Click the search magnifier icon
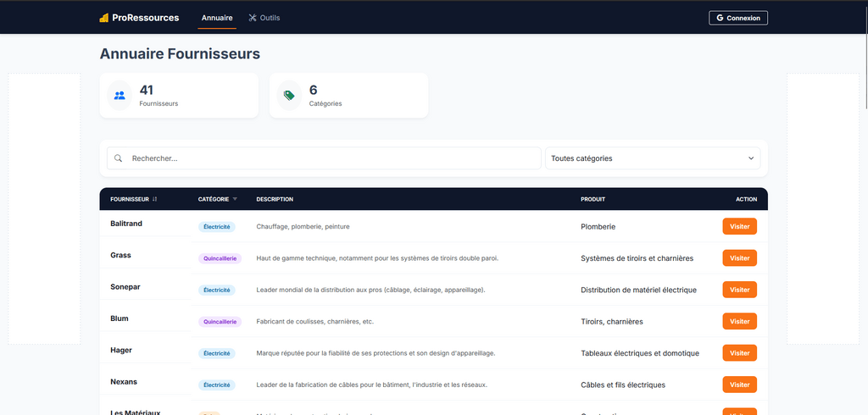868x415 pixels. pyautogui.click(x=118, y=158)
